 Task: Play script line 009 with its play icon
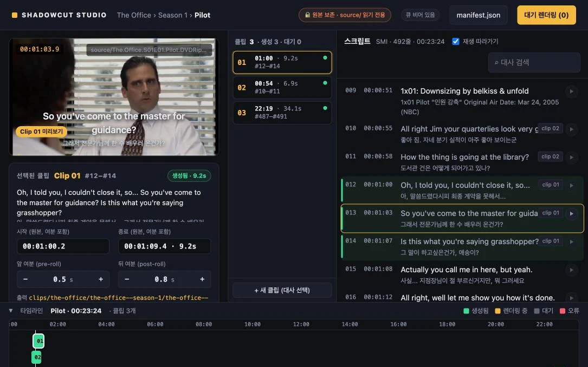point(571,91)
